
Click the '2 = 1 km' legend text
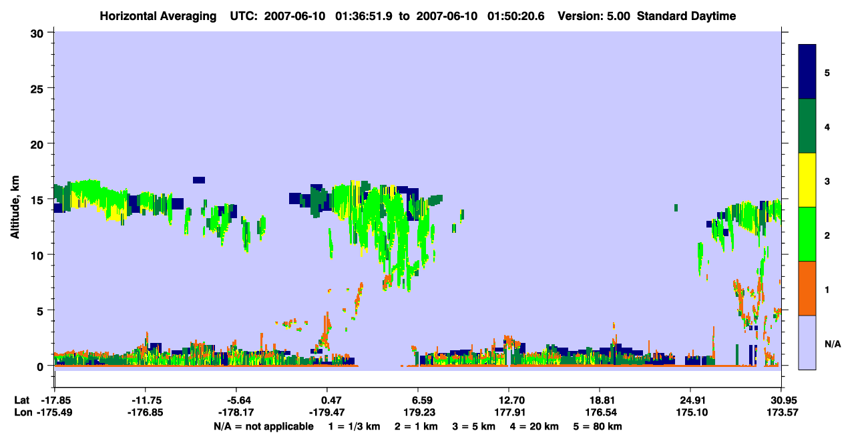(416, 426)
